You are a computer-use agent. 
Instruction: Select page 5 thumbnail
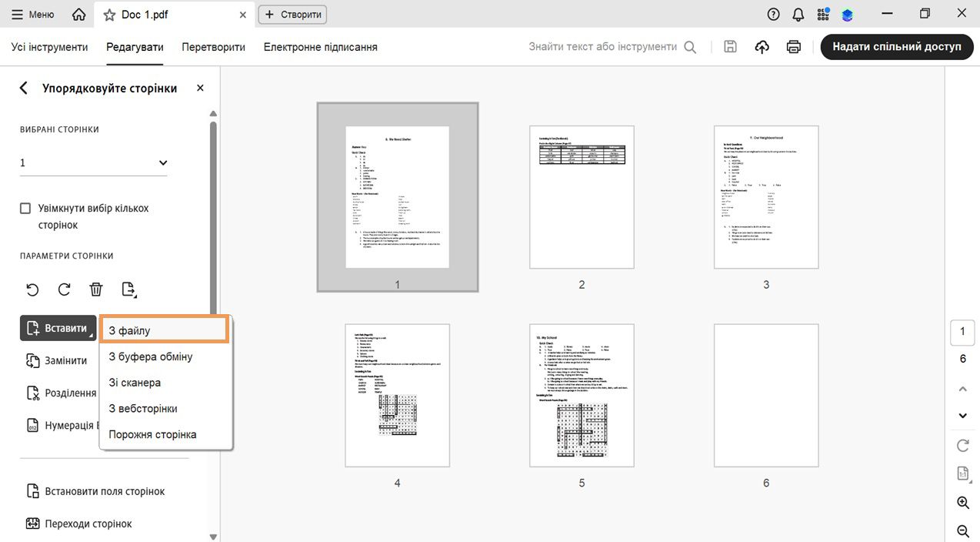pos(582,396)
